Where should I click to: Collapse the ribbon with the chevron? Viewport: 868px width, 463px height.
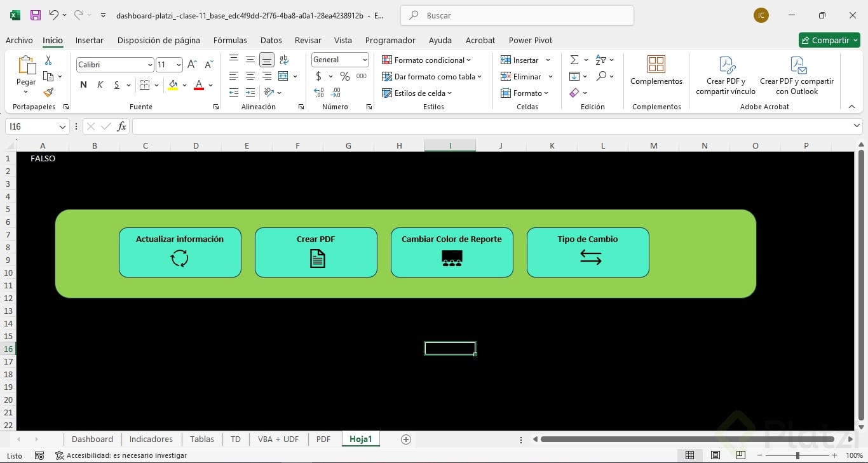point(851,107)
